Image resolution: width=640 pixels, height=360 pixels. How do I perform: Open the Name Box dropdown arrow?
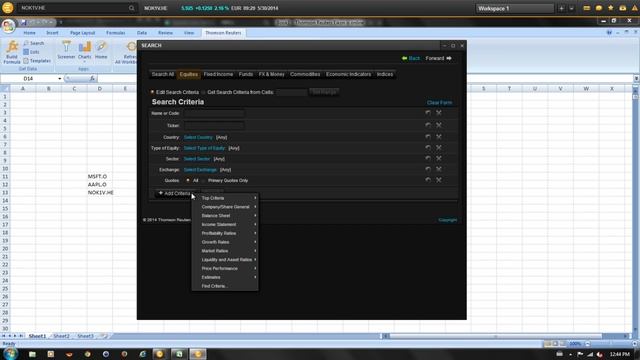tap(60, 78)
